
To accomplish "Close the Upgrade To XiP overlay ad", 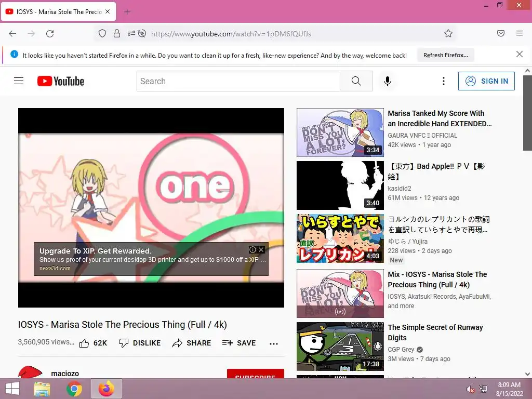I will (x=261, y=250).
